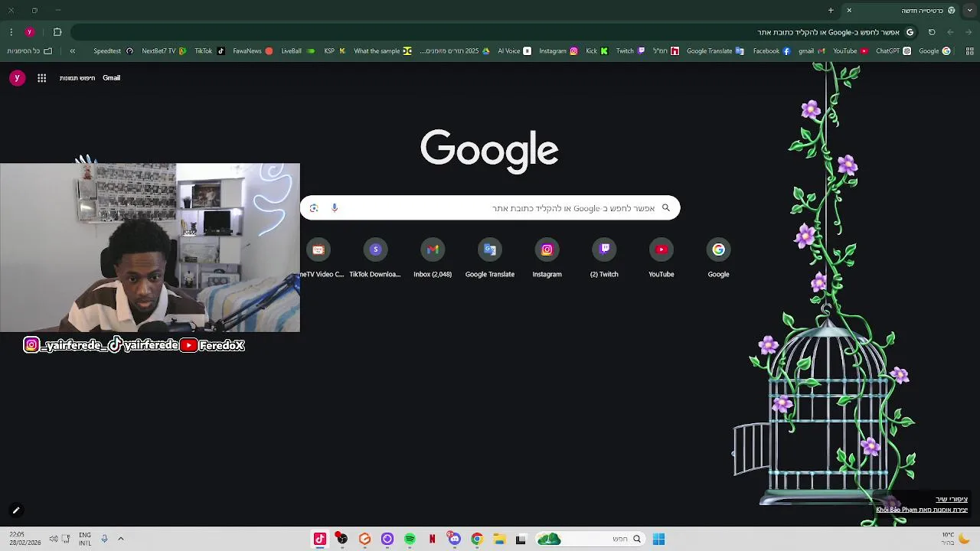Screen dimensions: 980x551
Task: Open Netflix from the taskbar
Action: click(x=433, y=539)
